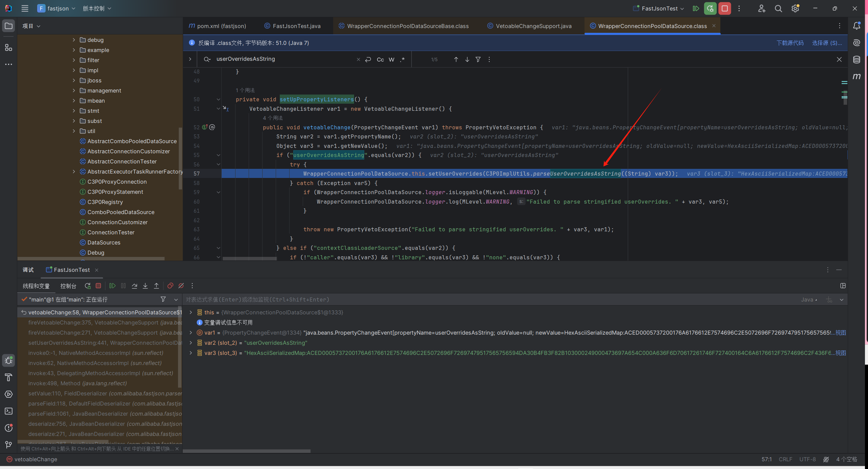The width and height of the screenshot is (868, 469).
Task: Expand AbstractExecutorTaskRunnerFactory node
Action: (74, 172)
